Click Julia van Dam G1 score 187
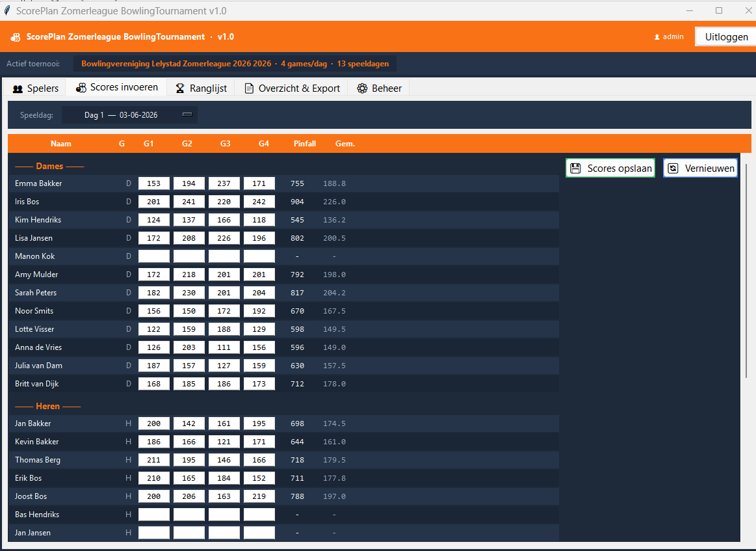Screen dimensions: 756x551 [x=154, y=366]
